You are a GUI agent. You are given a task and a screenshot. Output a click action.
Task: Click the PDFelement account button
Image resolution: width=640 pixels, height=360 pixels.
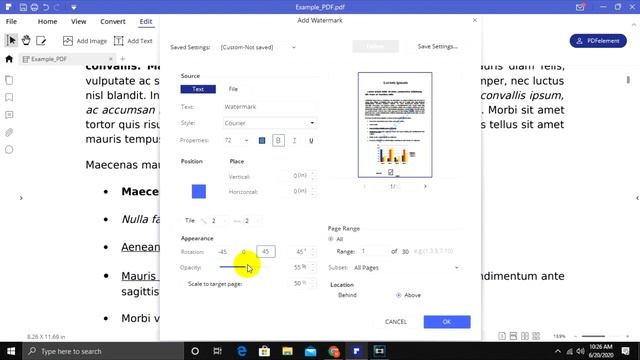[598, 41]
